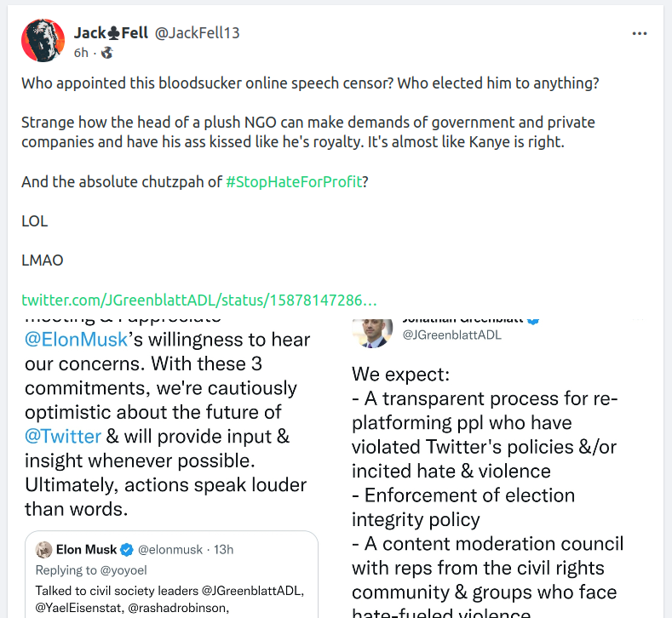Image resolution: width=672 pixels, height=618 pixels.
Task: Click Jonathan Greenblatt's avatar photo
Action: click(372, 329)
